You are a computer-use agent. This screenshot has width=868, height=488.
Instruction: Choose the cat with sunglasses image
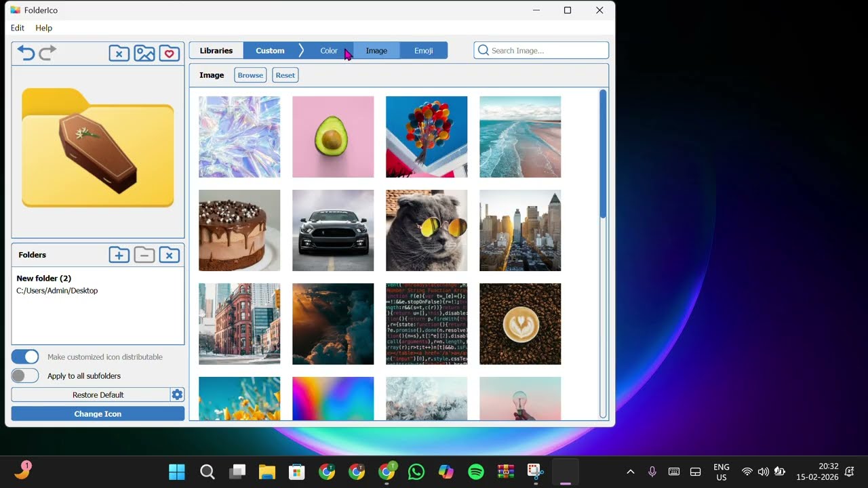pyautogui.click(x=427, y=230)
